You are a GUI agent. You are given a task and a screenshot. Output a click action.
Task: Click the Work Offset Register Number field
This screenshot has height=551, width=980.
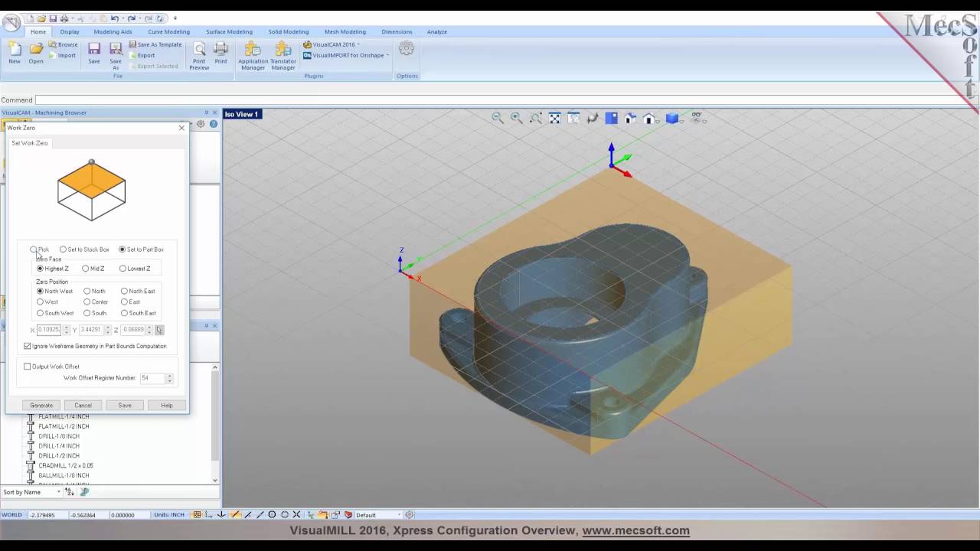coord(152,378)
